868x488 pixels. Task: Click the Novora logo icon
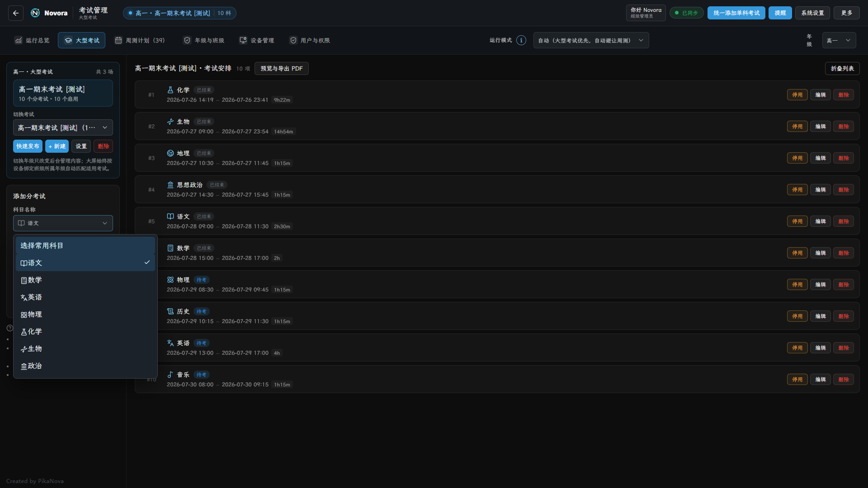coord(35,13)
